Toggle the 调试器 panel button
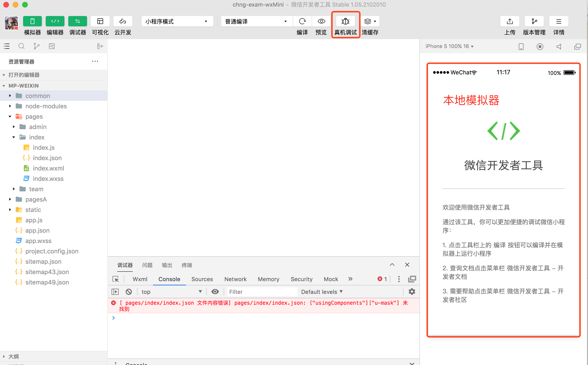The image size is (588, 365). coord(77,21)
